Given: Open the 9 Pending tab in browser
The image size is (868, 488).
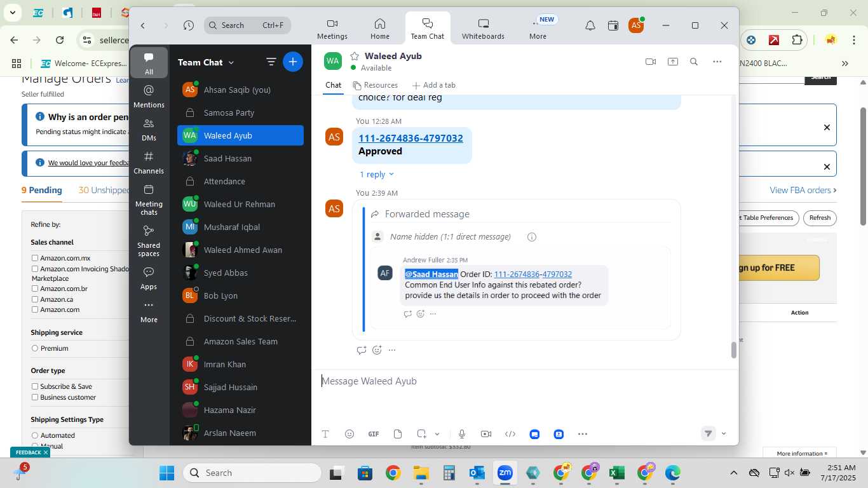Looking at the screenshot, I should click(x=41, y=190).
